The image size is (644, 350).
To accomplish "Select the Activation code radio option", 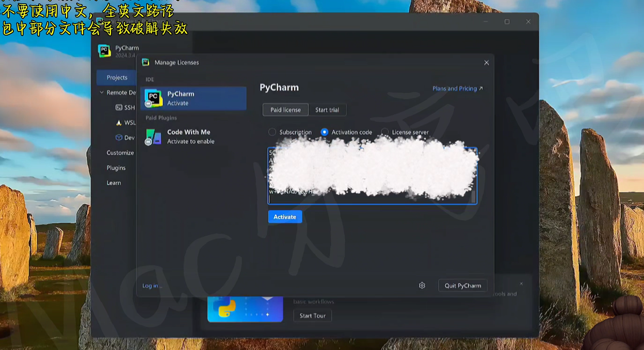I will coord(324,132).
